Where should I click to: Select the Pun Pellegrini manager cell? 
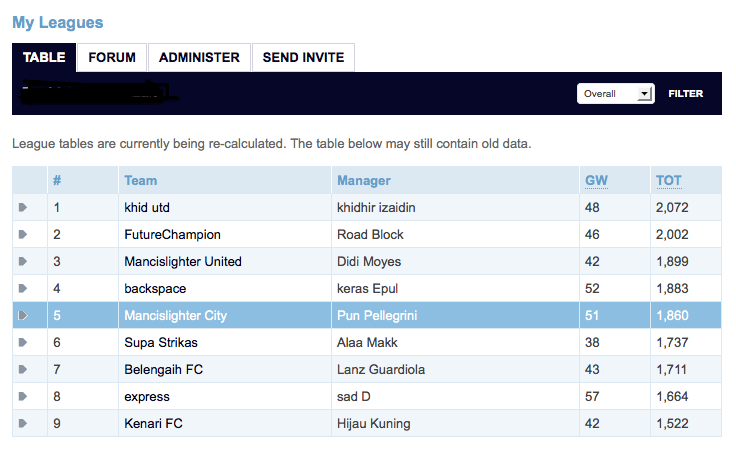pyautogui.click(x=455, y=315)
